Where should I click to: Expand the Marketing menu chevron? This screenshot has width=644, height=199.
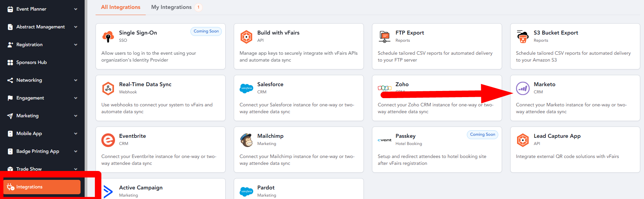(76, 116)
